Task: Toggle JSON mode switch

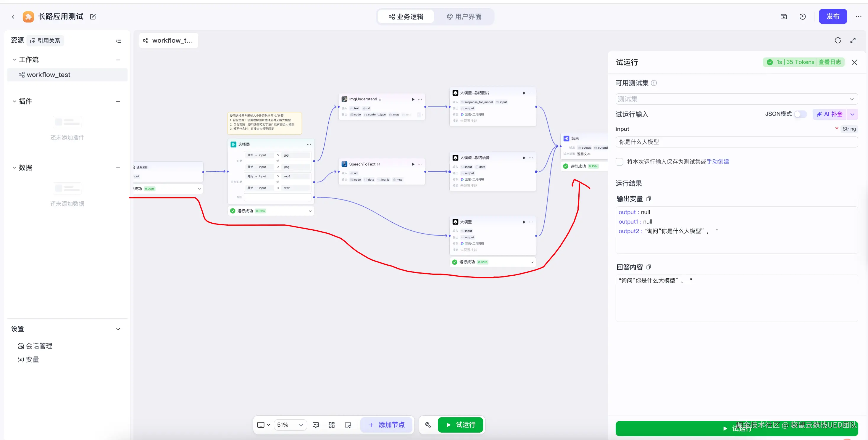Action: (x=800, y=114)
